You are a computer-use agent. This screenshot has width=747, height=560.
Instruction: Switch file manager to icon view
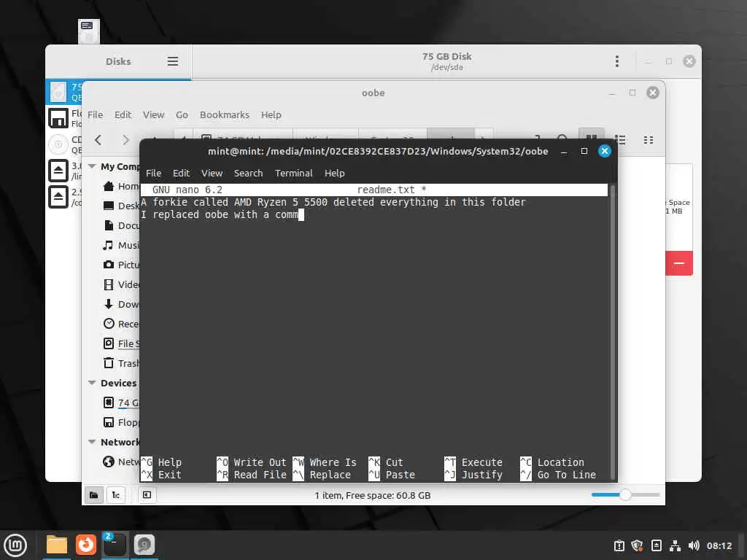point(591,139)
